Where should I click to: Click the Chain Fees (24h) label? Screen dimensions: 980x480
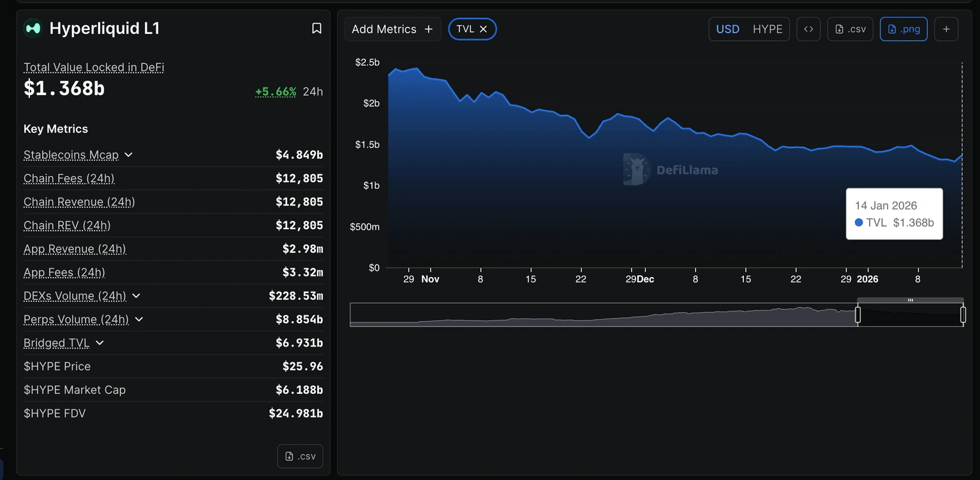point(69,179)
